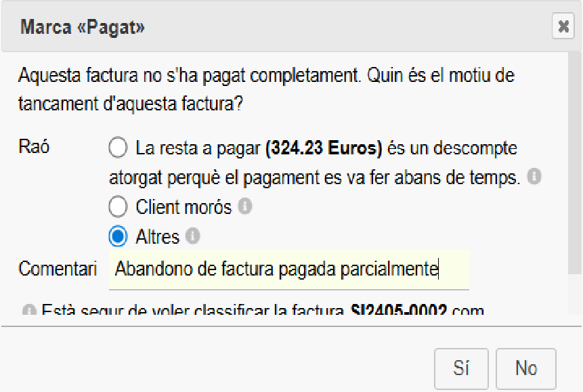
Task: Click the Comentari text field
Action: 288,269
